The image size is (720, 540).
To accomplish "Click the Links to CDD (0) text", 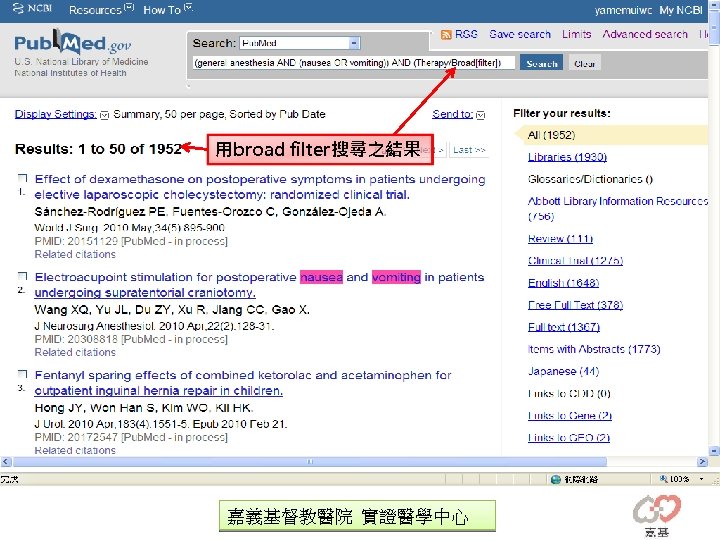I will (569, 394).
